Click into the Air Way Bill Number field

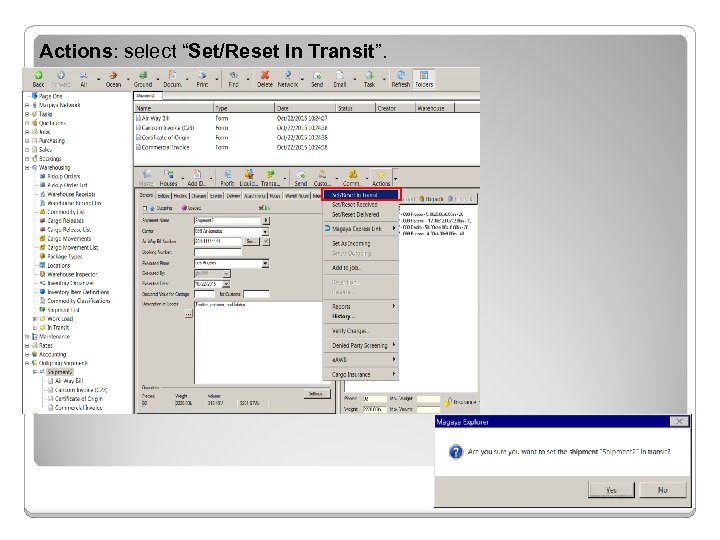click(x=218, y=242)
